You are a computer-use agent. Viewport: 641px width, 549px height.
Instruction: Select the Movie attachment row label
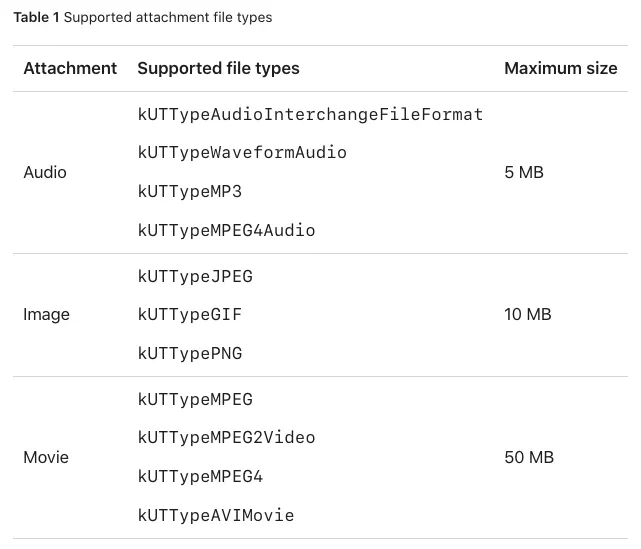46,458
